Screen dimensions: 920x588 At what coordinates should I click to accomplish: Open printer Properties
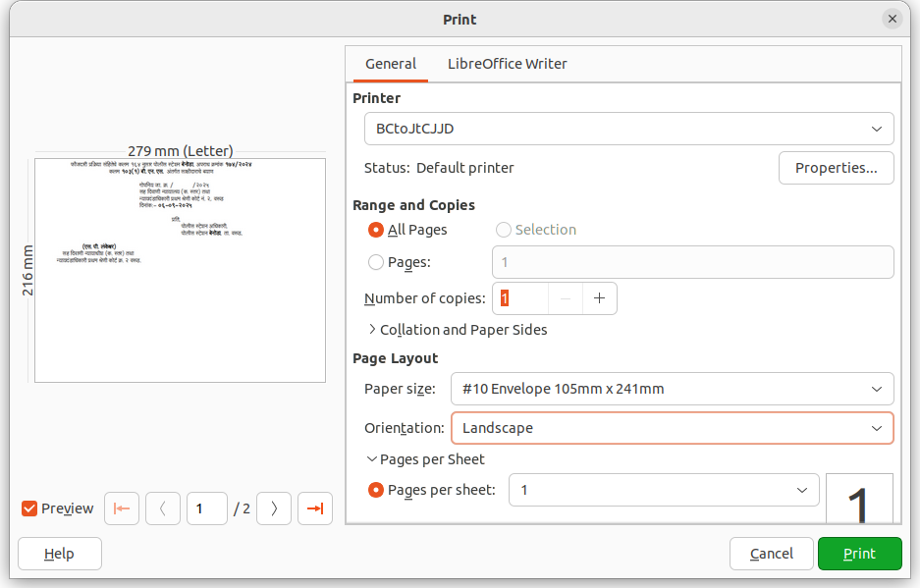click(836, 167)
